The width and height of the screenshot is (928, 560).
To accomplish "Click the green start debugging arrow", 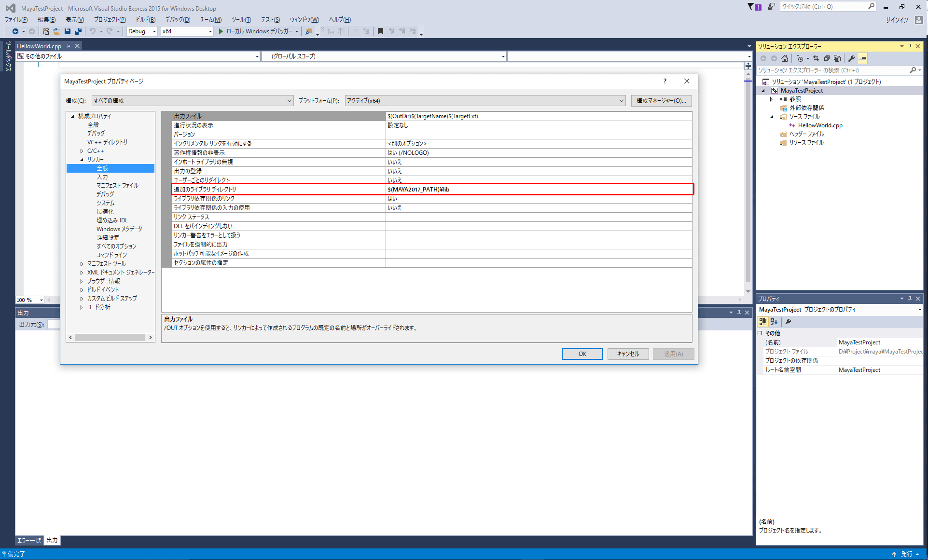I will (221, 31).
